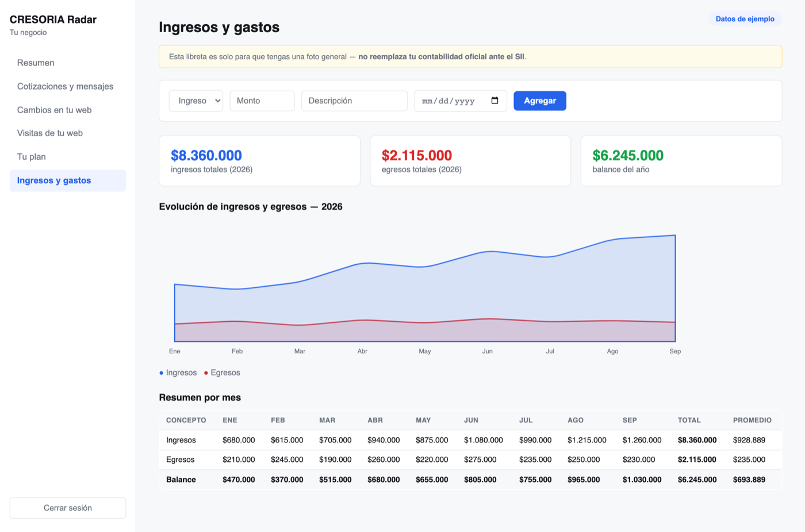
Task: Click the Sep label on chart axis
Action: [x=675, y=351]
